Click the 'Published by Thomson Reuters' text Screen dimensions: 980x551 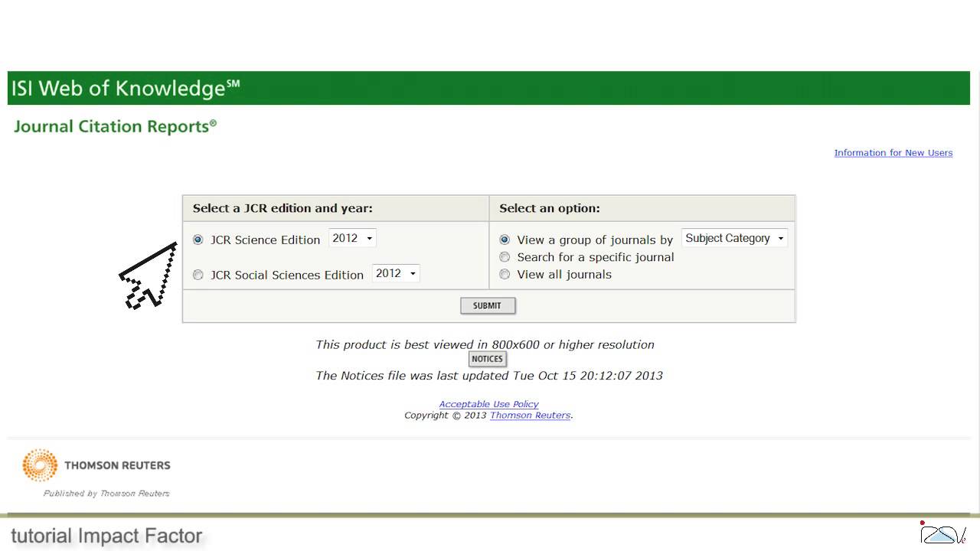tap(106, 494)
